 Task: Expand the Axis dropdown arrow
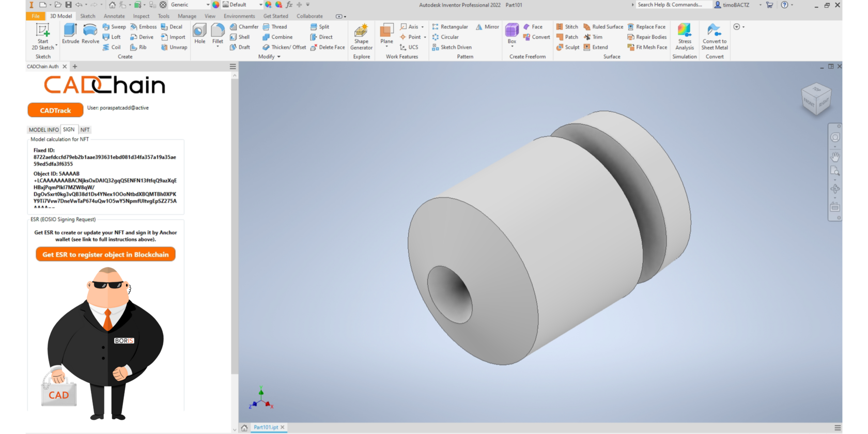423,27
